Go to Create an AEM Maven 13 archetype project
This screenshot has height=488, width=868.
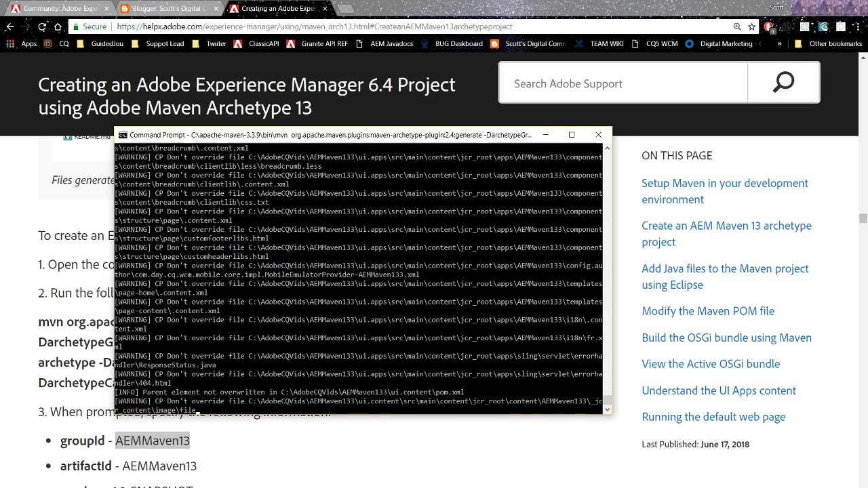pyautogui.click(x=726, y=234)
